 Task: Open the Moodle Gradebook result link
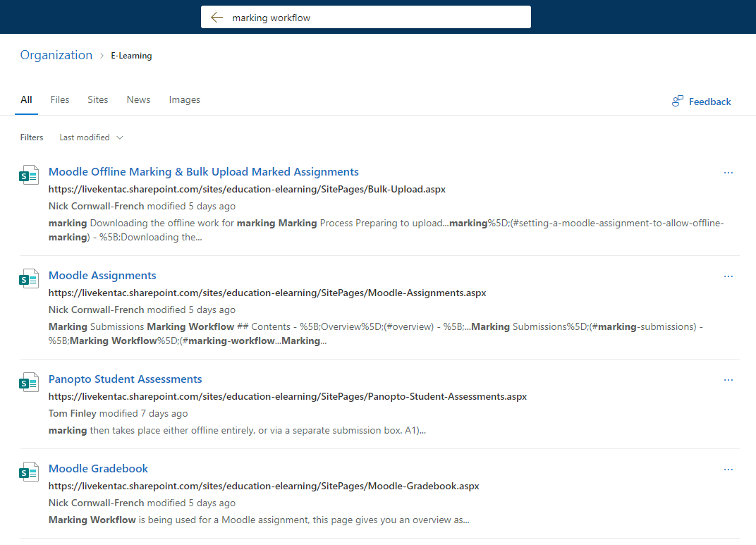click(x=98, y=469)
